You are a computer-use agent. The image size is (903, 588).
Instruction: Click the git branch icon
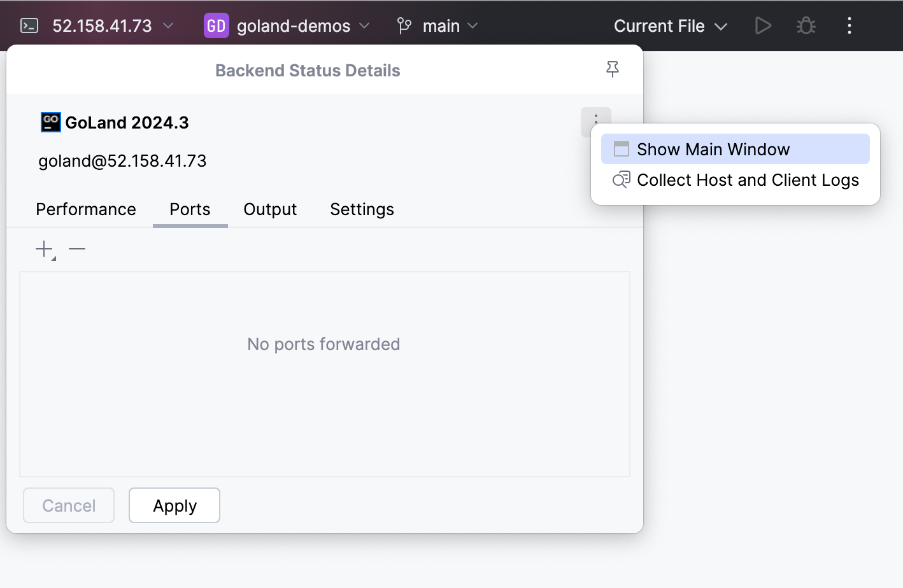pos(404,25)
